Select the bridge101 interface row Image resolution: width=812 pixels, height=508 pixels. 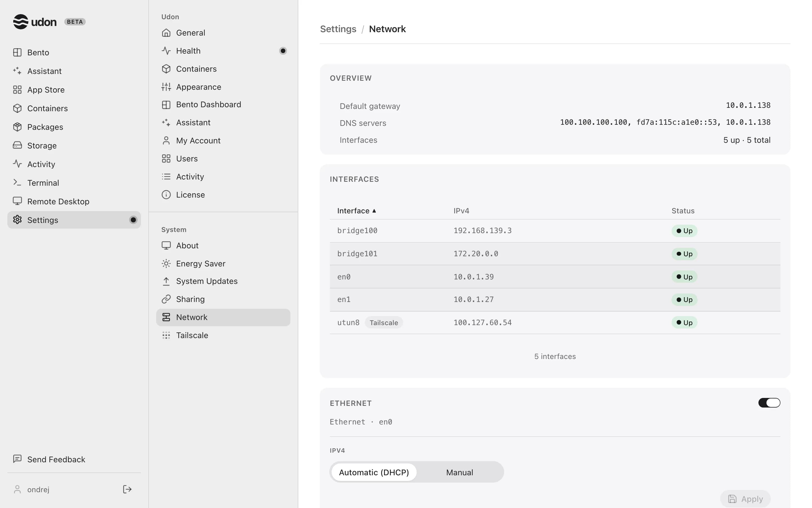(x=555, y=254)
